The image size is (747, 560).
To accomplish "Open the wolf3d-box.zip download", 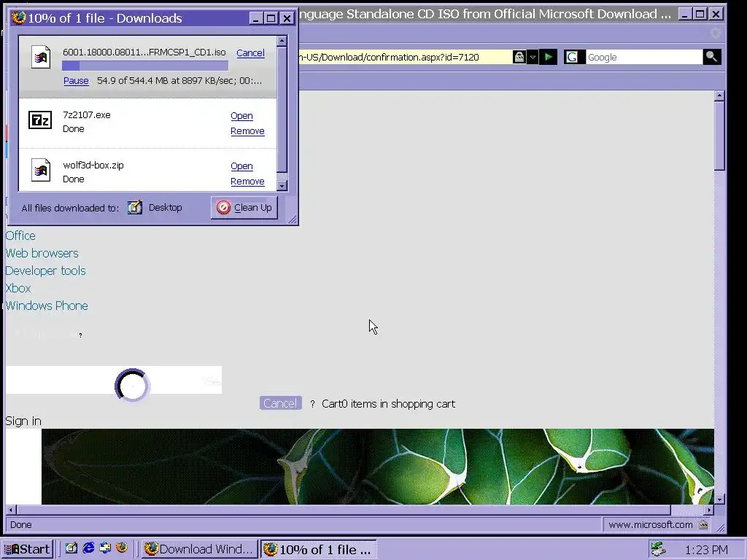I will coord(241,166).
